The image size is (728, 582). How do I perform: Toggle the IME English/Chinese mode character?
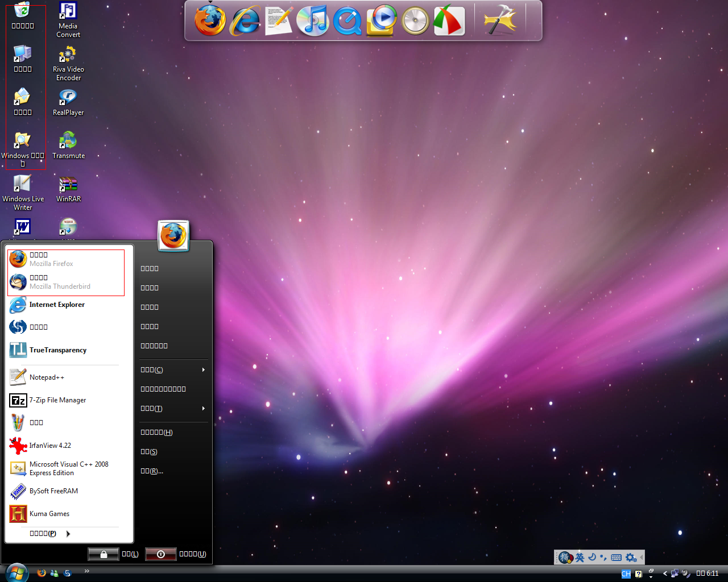[580, 558]
